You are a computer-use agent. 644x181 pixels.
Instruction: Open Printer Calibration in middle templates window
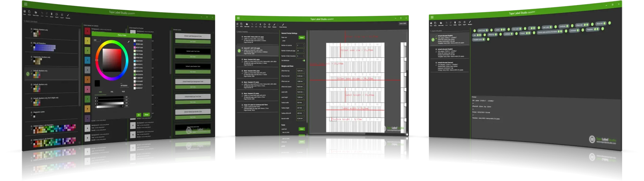coord(283,25)
